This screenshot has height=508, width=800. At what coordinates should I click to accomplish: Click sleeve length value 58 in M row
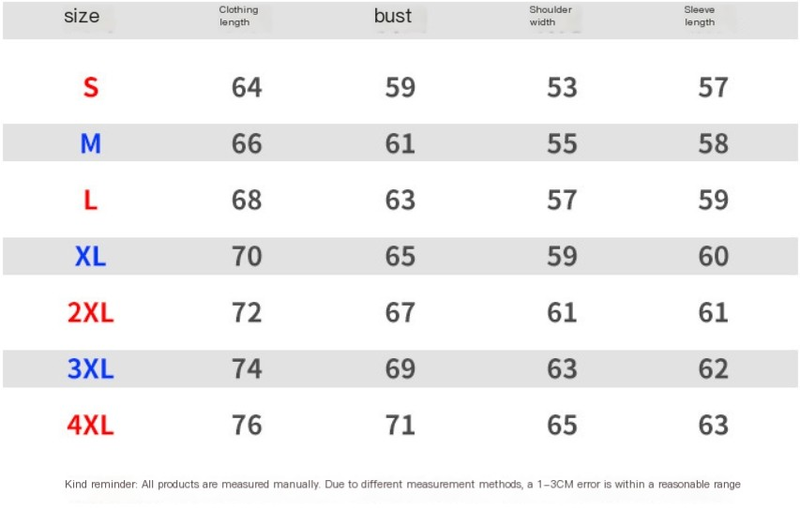(x=713, y=144)
